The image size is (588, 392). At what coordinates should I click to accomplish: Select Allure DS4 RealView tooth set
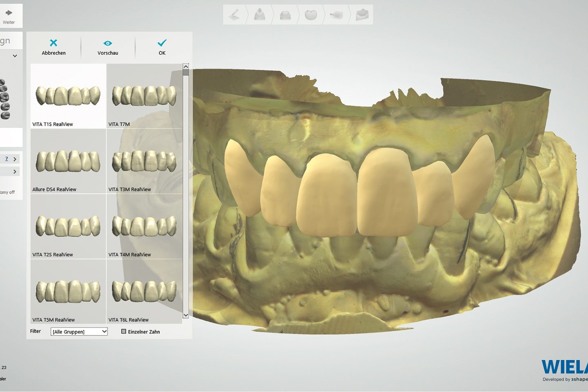click(68, 161)
